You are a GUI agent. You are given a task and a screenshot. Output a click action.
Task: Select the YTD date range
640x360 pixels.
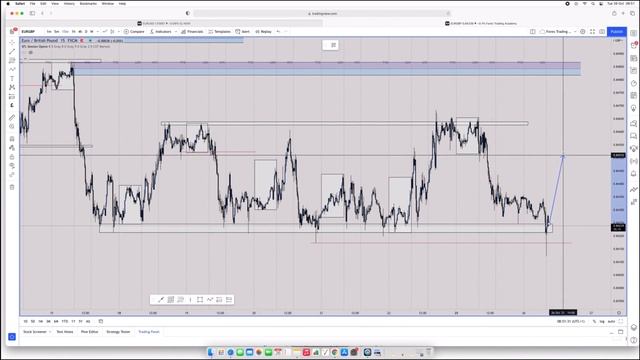[x=64, y=322]
